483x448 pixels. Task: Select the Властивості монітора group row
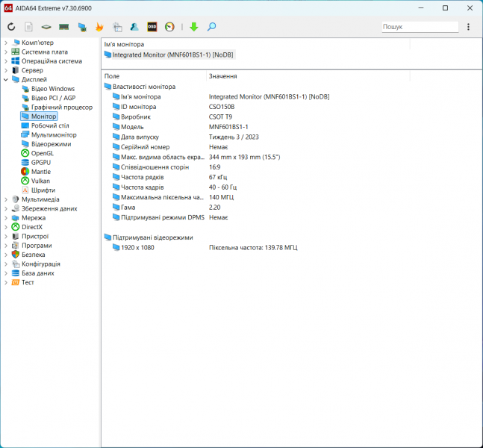coord(140,87)
